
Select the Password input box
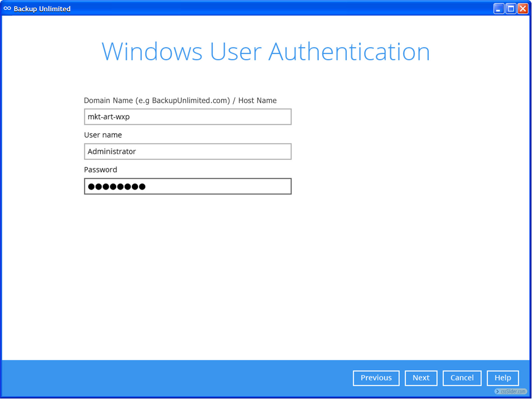tap(188, 186)
